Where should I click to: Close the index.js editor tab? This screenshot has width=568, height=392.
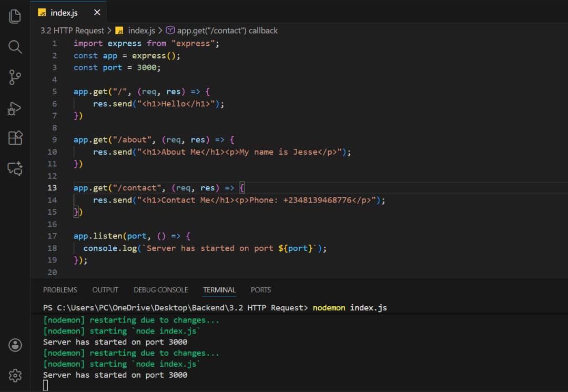pos(96,12)
